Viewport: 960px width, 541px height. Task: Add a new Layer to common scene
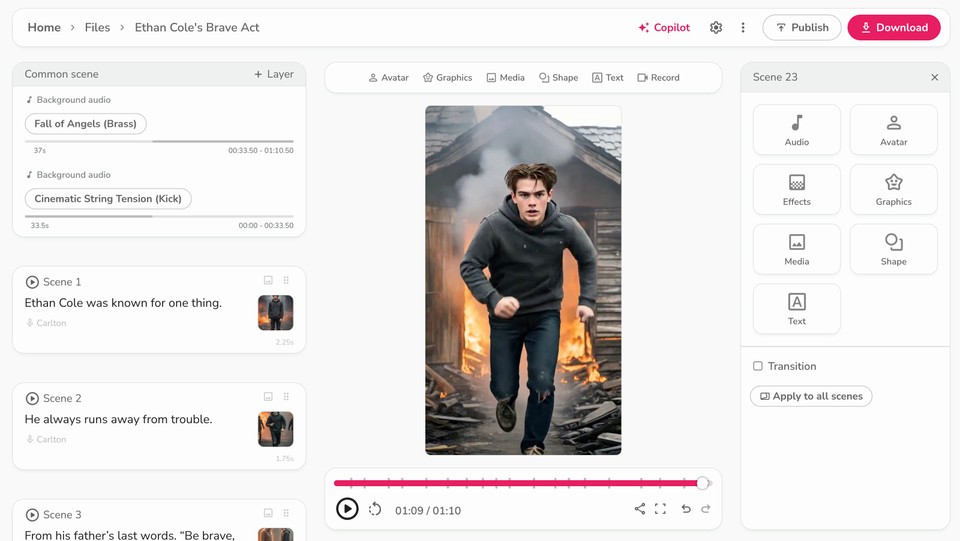[274, 74]
